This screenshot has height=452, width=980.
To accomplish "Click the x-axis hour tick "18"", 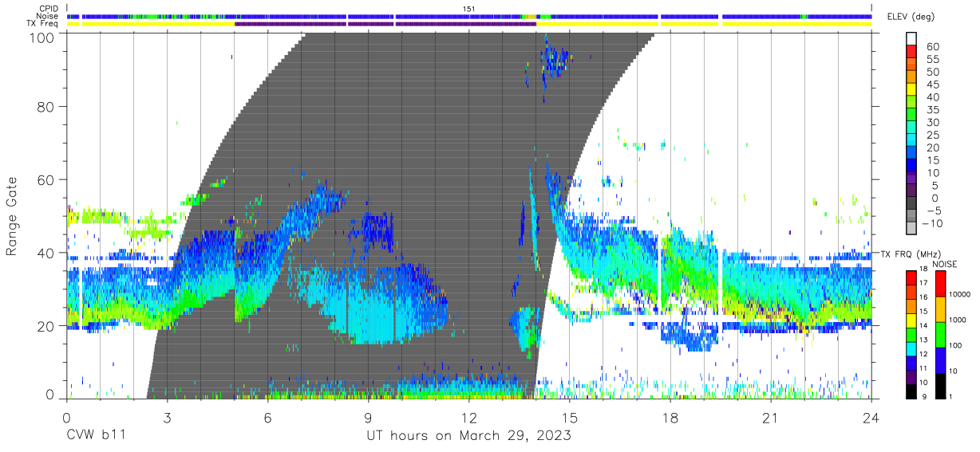I will (x=670, y=418).
